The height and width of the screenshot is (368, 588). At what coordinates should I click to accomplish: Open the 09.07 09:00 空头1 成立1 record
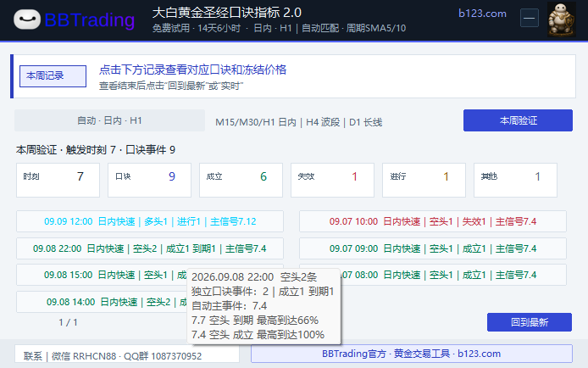pos(433,248)
